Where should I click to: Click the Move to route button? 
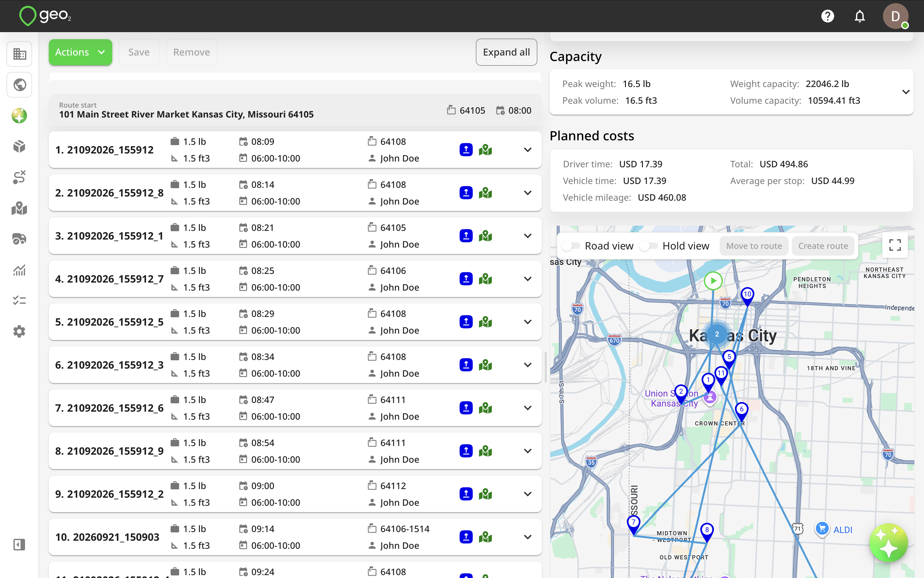click(754, 246)
